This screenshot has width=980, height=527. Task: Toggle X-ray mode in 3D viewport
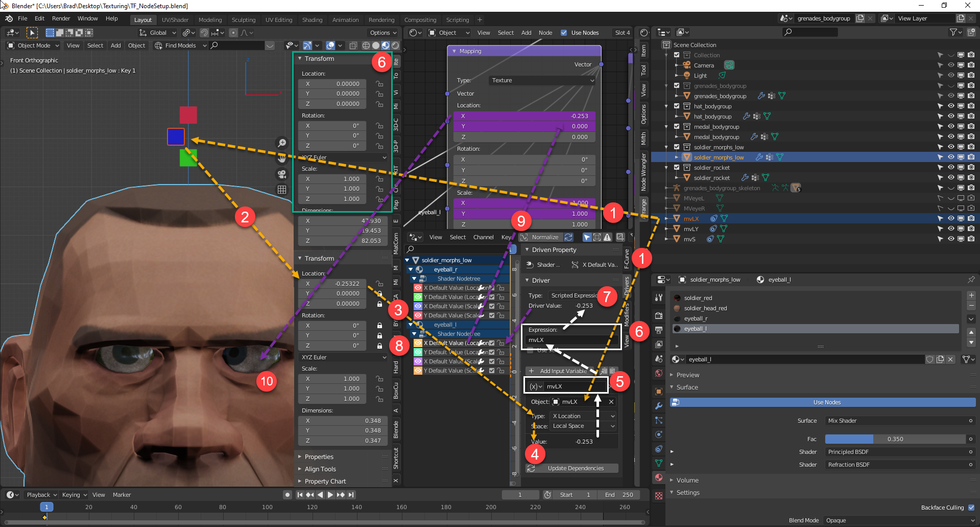(353, 45)
